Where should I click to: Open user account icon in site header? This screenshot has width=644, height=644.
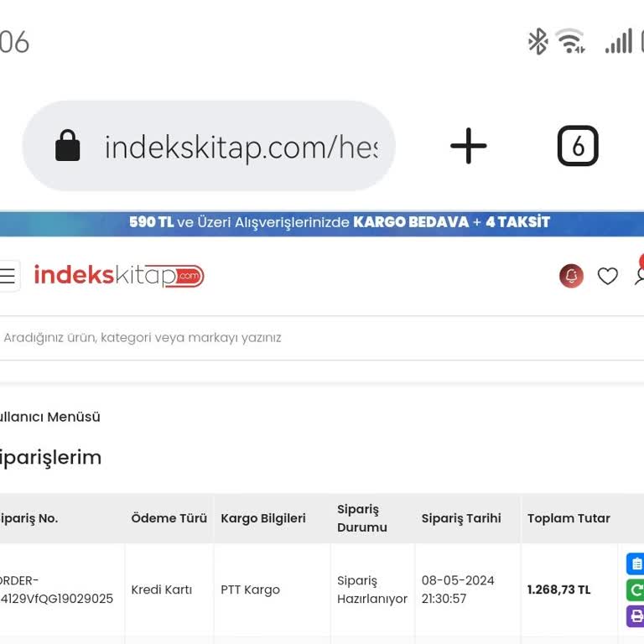(x=639, y=275)
